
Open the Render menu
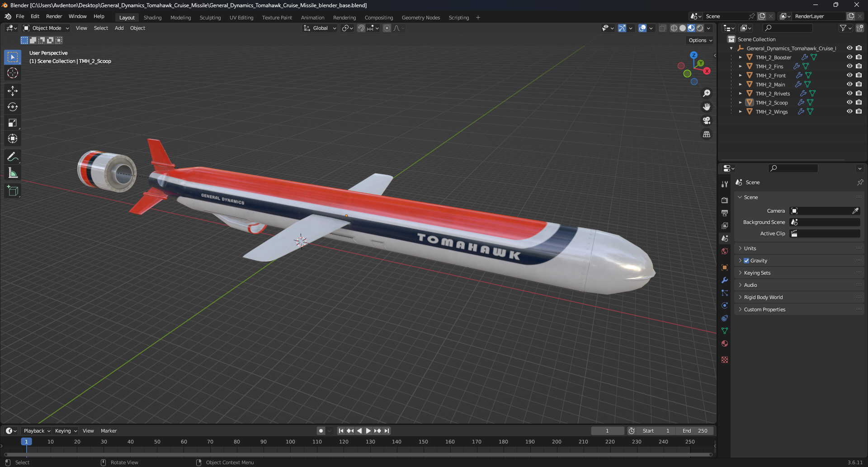click(54, 16)
